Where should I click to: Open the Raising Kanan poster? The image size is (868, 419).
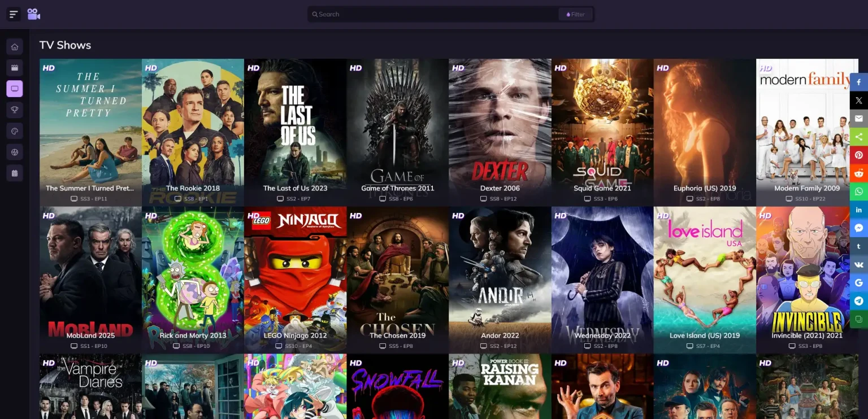point(500,386)
